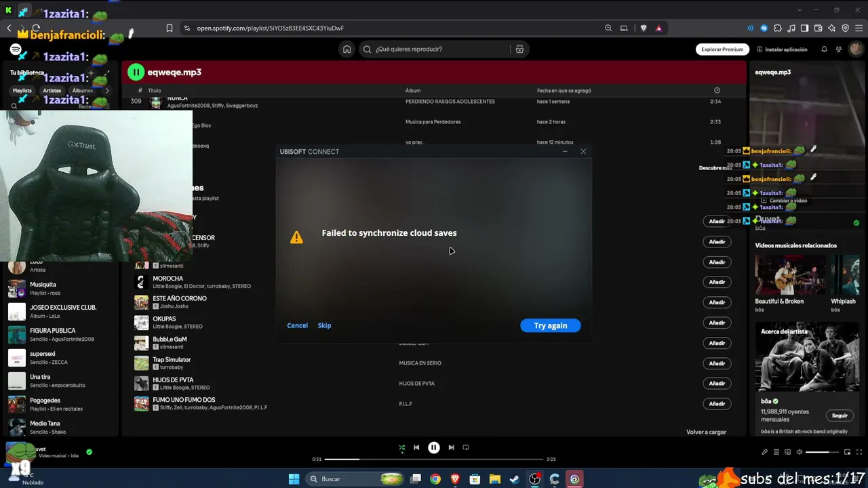Open FIGURA PUBLICA single in library

coord(61,334)
